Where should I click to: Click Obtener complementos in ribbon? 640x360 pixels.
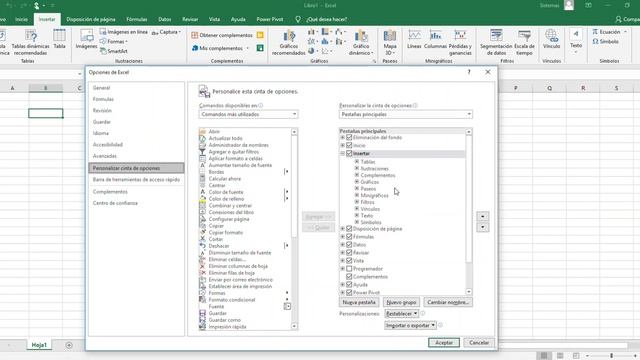pyautogui.click(x=222, y=36)
